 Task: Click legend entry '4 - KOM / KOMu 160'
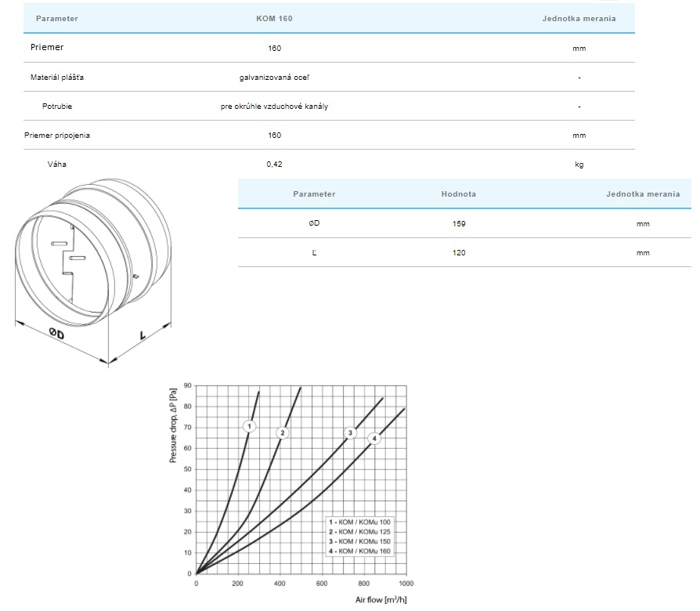359,551
